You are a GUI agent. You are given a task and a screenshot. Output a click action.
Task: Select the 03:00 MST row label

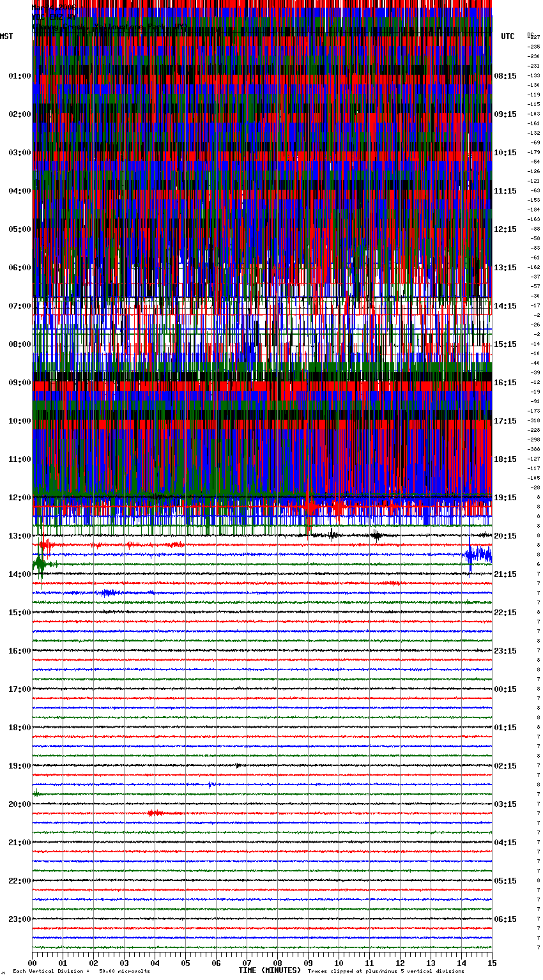20,153
